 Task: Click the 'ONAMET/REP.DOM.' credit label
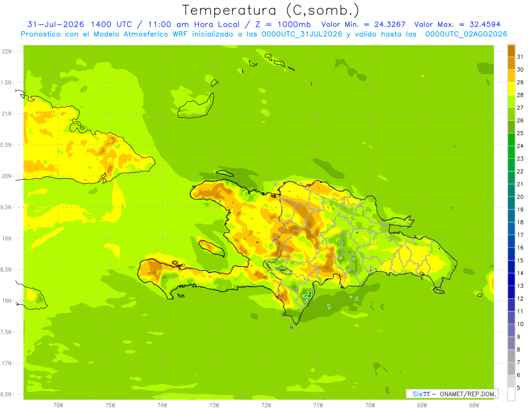coord(467,394)
